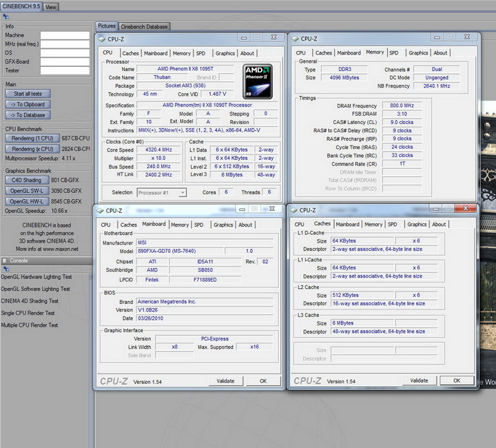
Task: Click the Rendering (x CPU) benchmark button
Action: click(32, 149)
